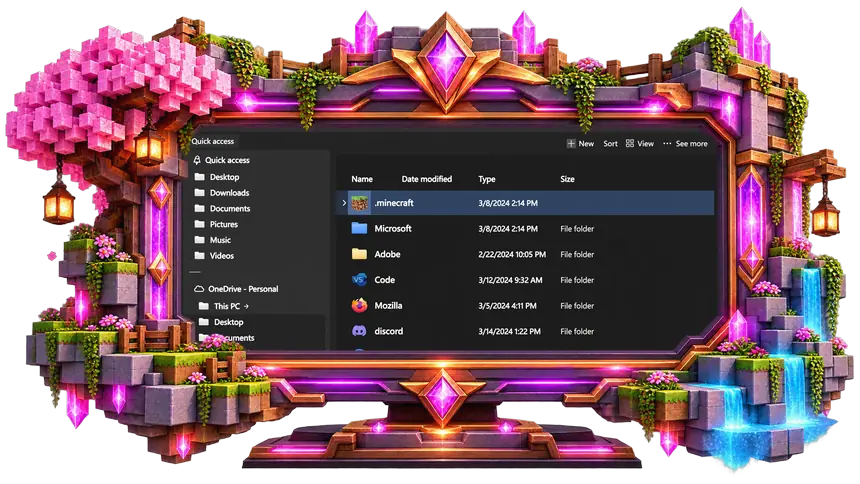Click the Adobe folder name
This screenshot has width=860, height=484.
coord(387,254)
